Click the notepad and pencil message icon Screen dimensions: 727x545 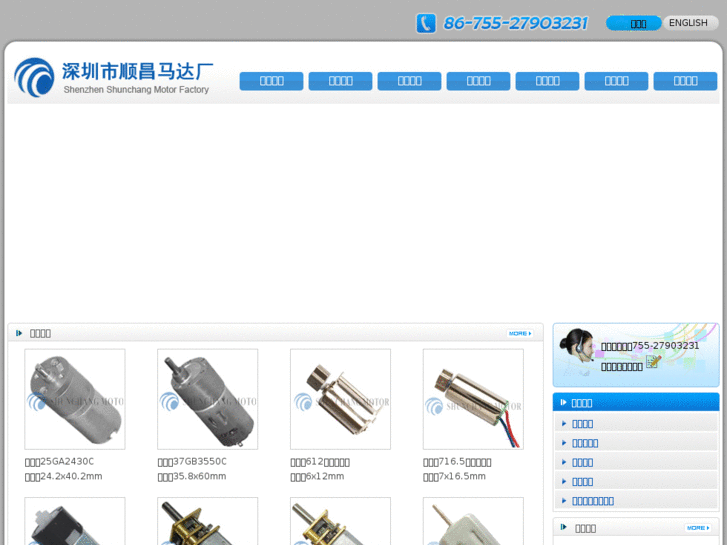coord(653,361)
